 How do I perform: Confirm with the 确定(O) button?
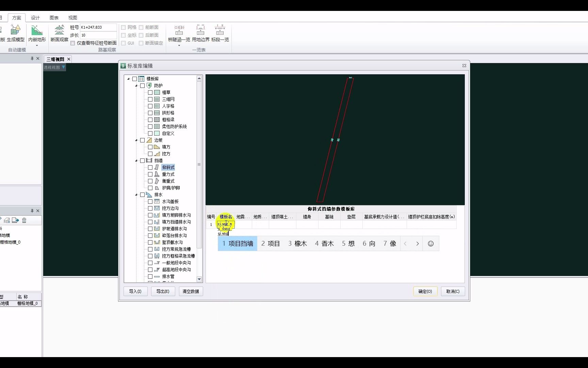coord(425,291)
